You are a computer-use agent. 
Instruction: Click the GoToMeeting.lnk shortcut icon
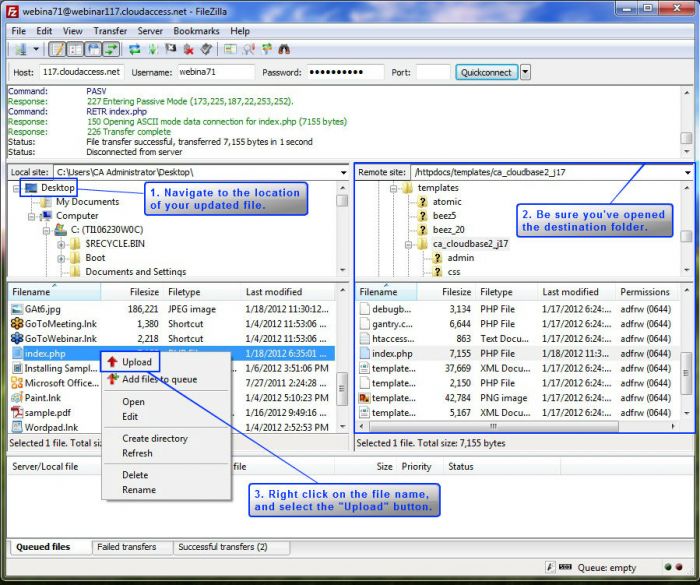pos(17,324)
